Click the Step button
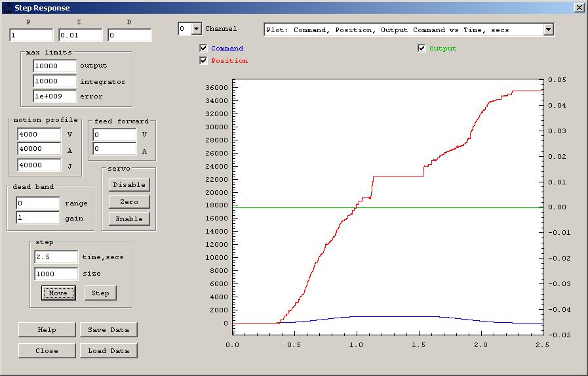Image resolution: width=588 pixels, height=376 pixels. coord(100,293)
